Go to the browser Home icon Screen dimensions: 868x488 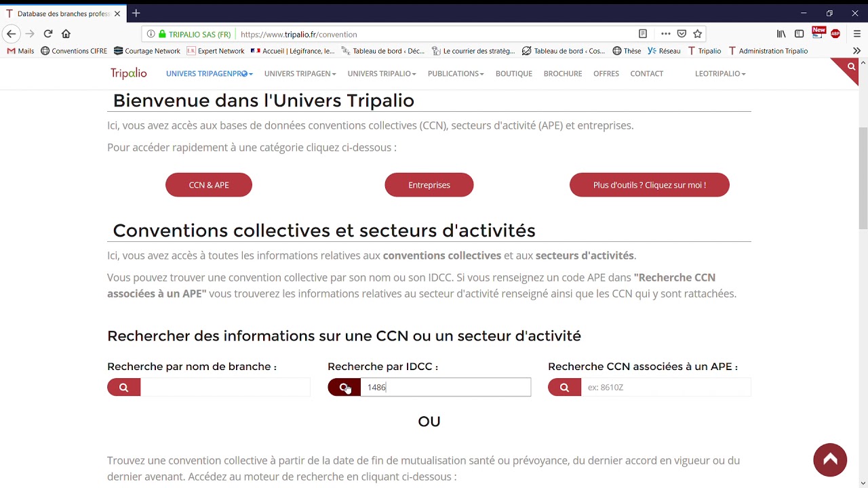(66, 34)
